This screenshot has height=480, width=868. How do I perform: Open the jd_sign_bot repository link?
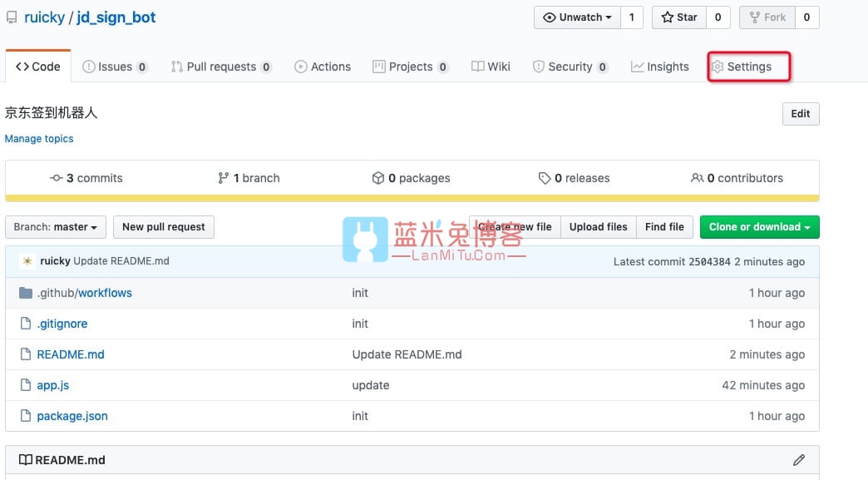click(x=116, y=17)
